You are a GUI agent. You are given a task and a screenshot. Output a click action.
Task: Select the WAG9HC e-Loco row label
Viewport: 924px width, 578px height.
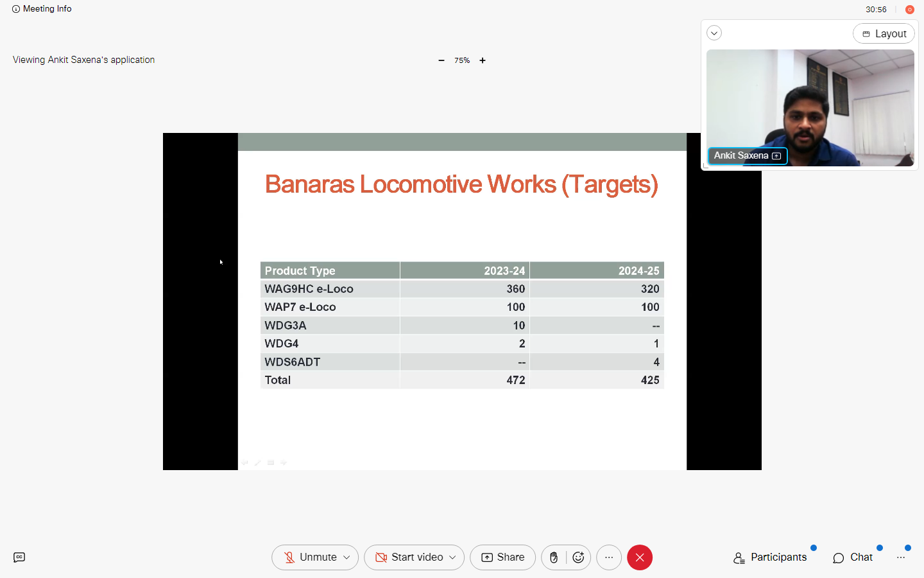point(309,289)
